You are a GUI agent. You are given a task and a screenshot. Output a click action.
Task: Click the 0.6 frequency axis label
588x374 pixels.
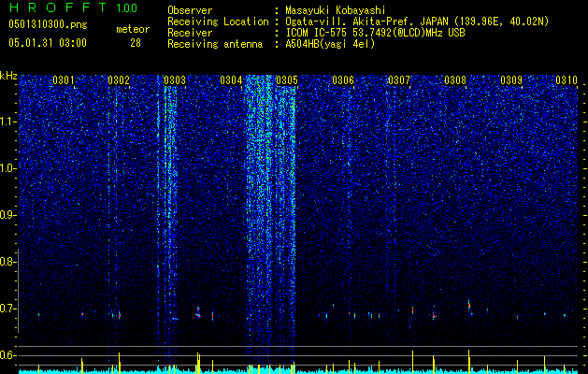click(x=7, y=355)
